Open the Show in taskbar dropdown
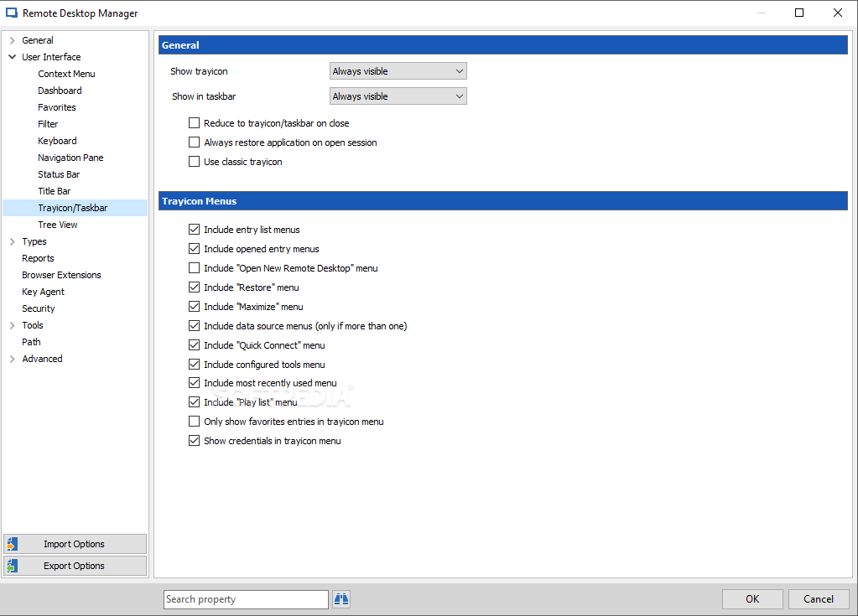858x616 pixels. click(398, 96)
